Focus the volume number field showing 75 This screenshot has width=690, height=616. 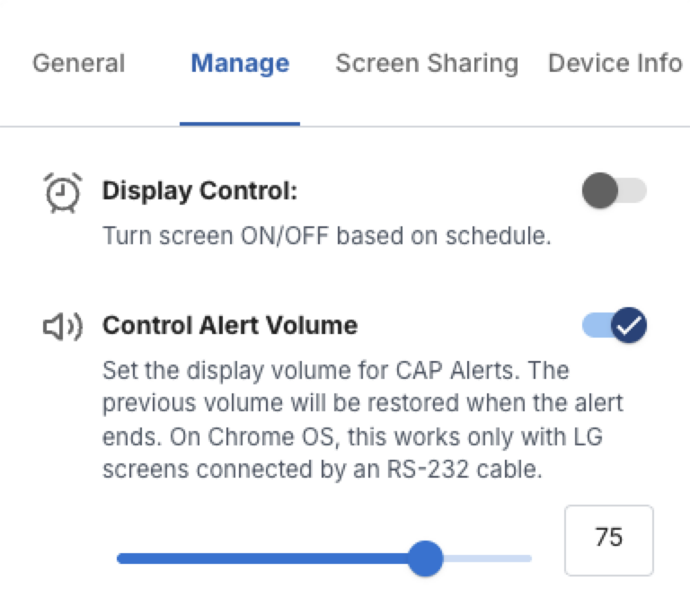click(608, 539)
